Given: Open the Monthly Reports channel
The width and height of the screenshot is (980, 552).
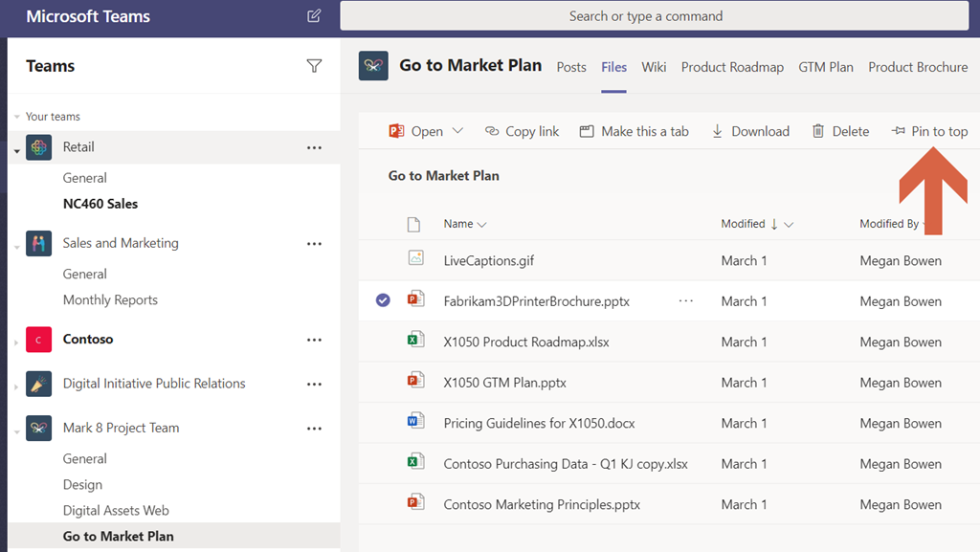Looking at the screenshot, I should [x=110, y=299].
